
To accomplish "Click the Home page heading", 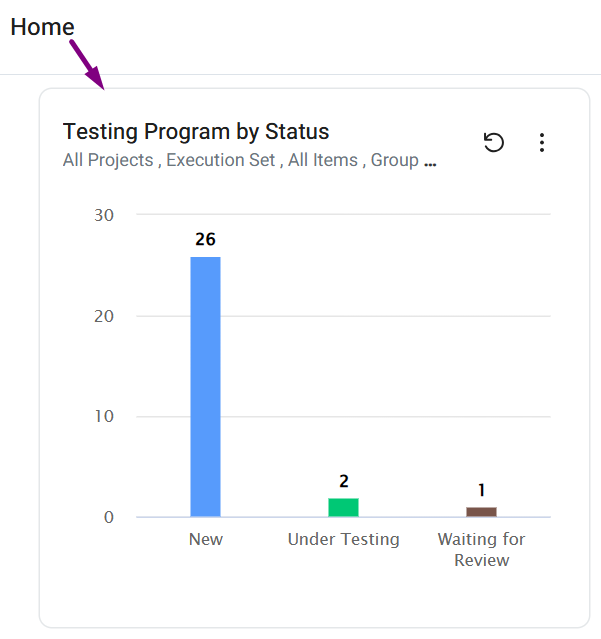I will pos(42,27).
